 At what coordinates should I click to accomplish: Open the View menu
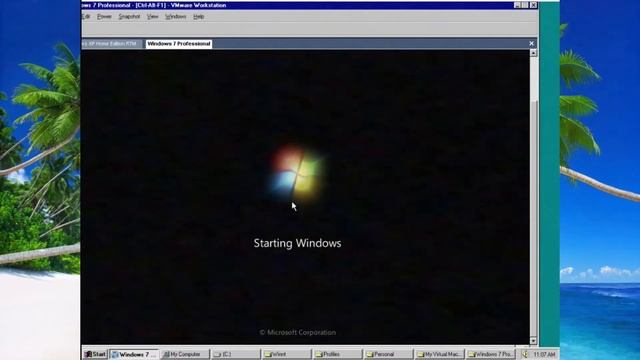(x=153, y=17)
